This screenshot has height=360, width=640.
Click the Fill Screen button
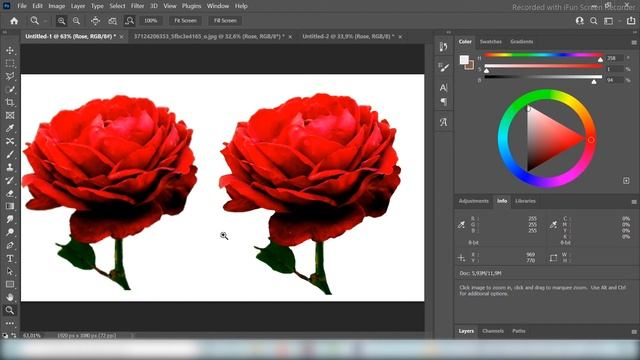click(225, 20)
